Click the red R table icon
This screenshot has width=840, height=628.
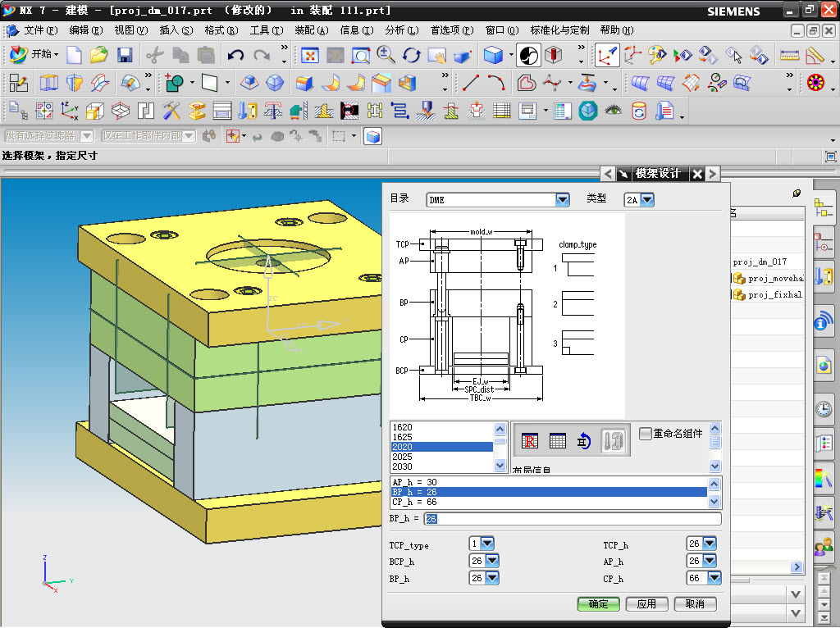click(530, 441)
